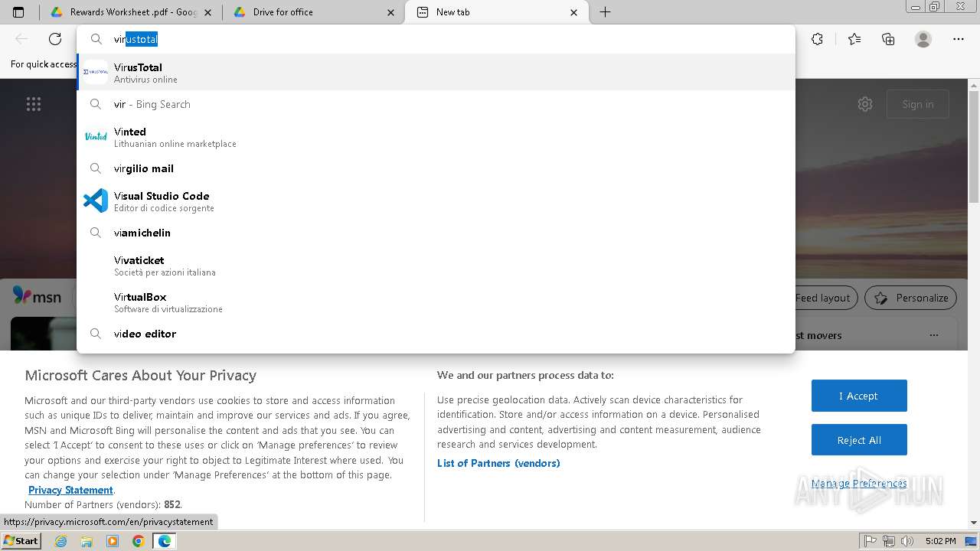
Task: Select the VirtualBox suggestion
Action: point(436,302)
